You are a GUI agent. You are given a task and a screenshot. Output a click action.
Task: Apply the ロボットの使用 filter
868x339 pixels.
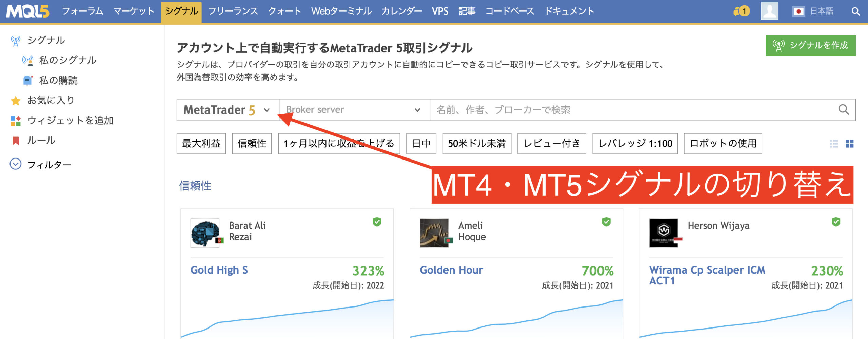click(x=723, y=144)
